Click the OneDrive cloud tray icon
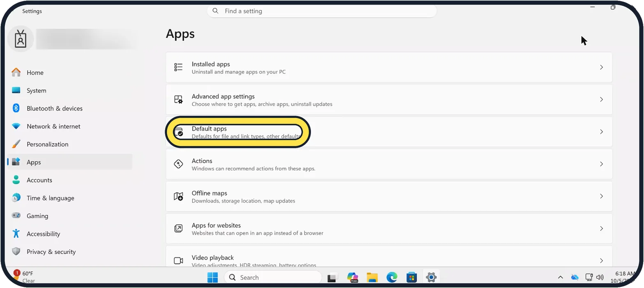Viewport: 644px width, 288px height. pyautogui.click(x=575, y=277)
